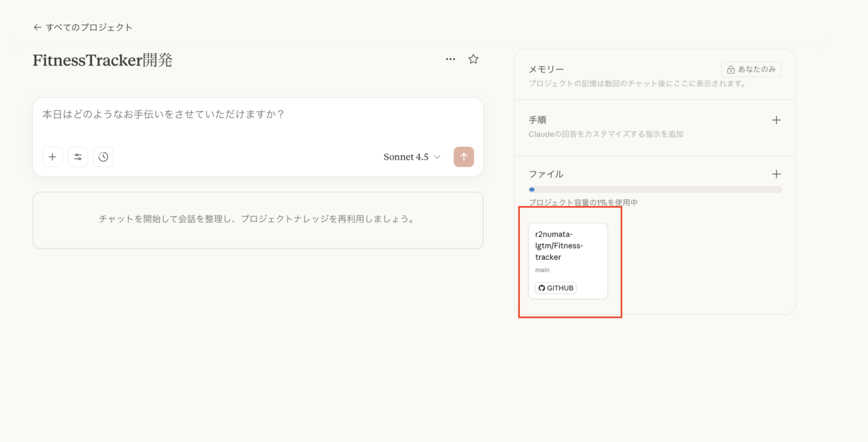This screenshot has height=442, width=868.
Task: Star the FitnessTracker開発 project
Action: pyautogui.click(x=474, y=59)
